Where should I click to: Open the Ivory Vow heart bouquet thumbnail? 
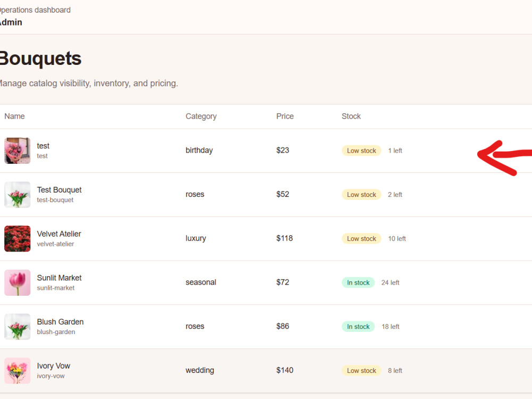(18, 370)
